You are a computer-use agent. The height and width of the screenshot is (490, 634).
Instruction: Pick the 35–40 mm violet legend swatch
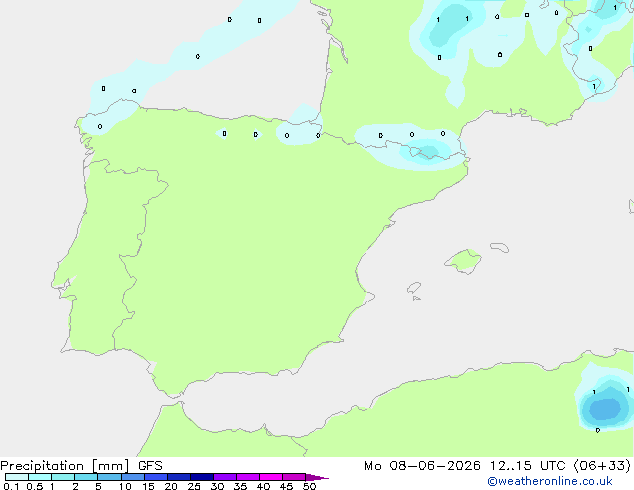[x=248, y=477]
